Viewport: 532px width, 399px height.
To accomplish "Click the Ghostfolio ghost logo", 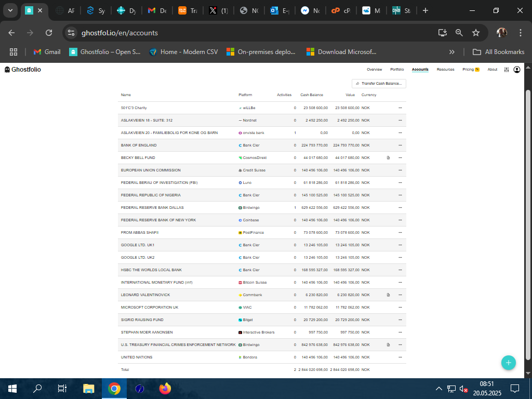I will (7, 70).
